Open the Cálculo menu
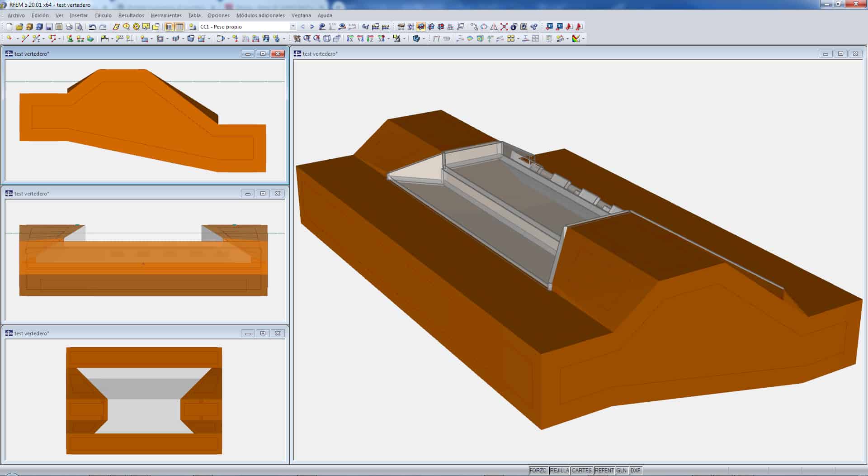Viewport: 868px width, 476px height. click(103, 15)
